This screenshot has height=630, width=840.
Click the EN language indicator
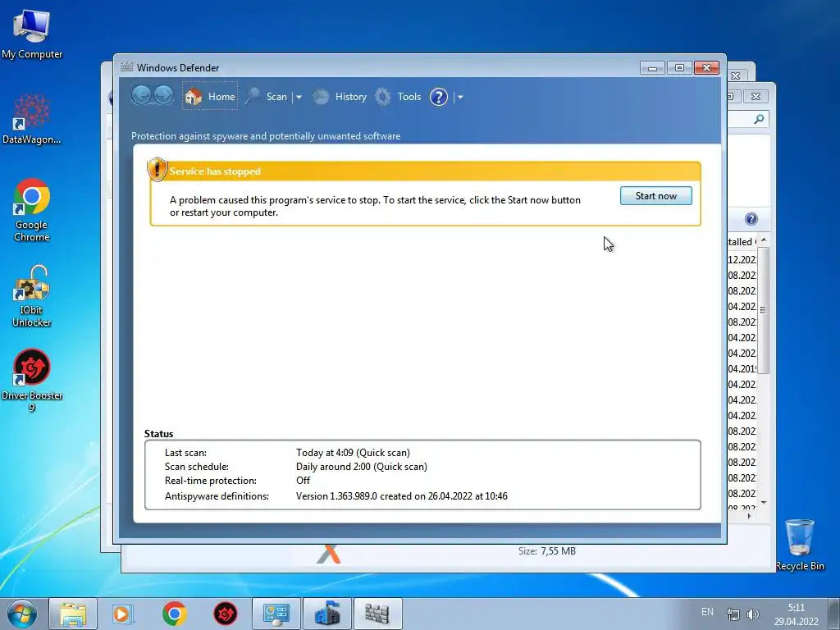click(x=707, y=612)
